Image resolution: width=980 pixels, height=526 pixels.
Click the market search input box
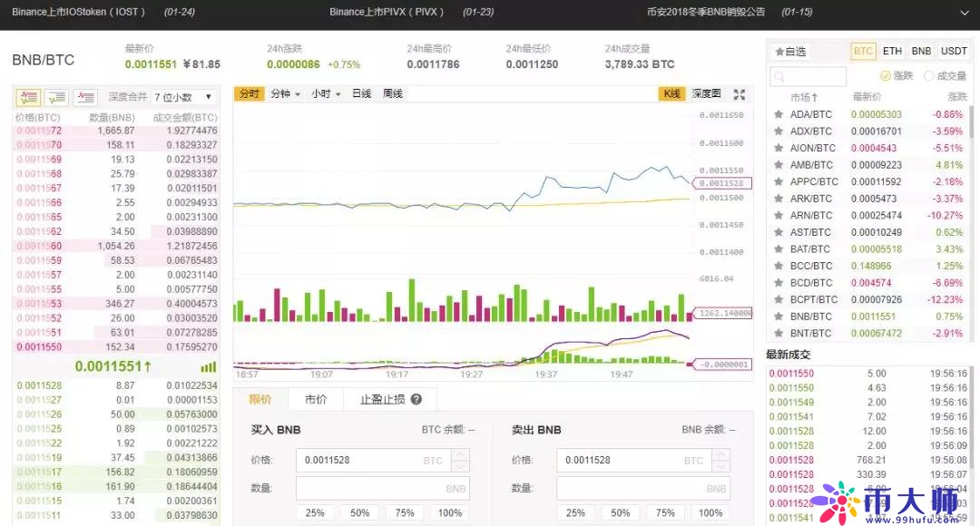pos(808,77)
